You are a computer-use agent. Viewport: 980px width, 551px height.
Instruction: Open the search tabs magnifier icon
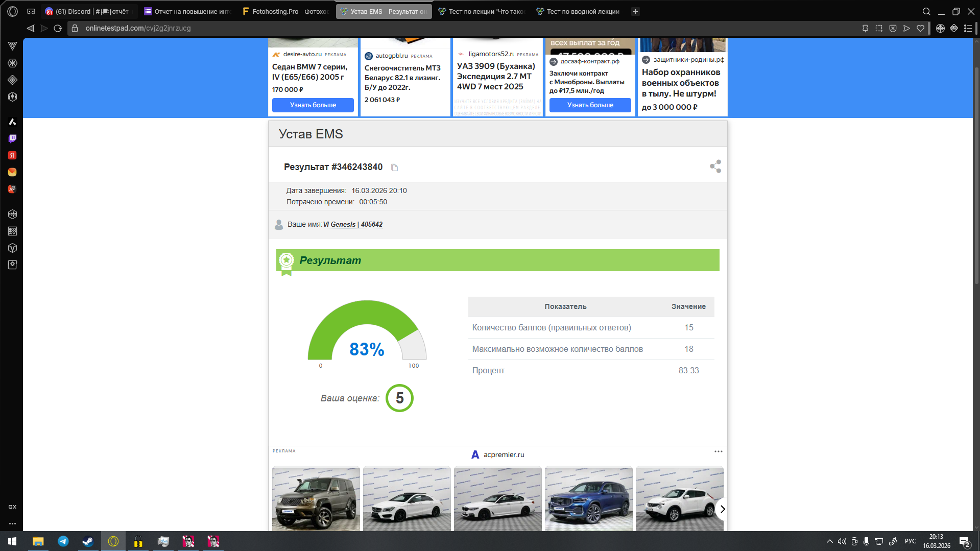[926, 11]
